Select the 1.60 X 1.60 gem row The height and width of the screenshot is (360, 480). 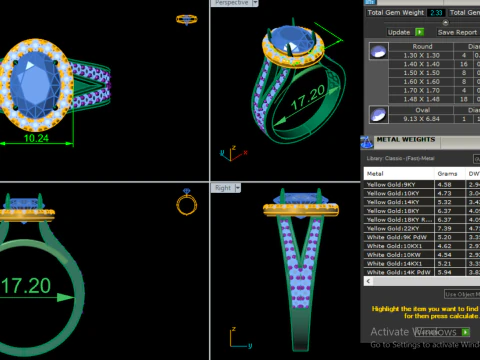(x=434, y=82)
